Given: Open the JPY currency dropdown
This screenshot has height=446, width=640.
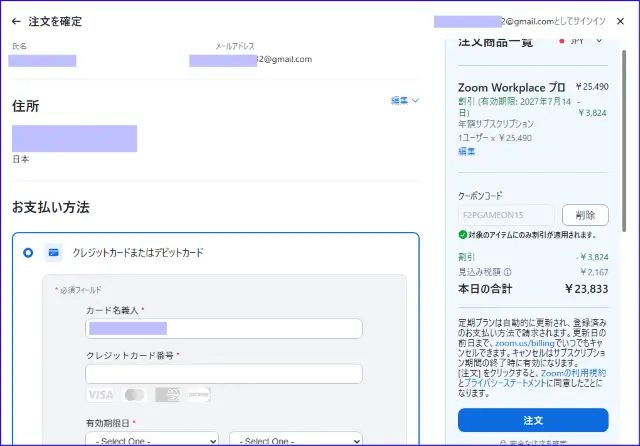Looking at the screenshot, I should 581,41.
